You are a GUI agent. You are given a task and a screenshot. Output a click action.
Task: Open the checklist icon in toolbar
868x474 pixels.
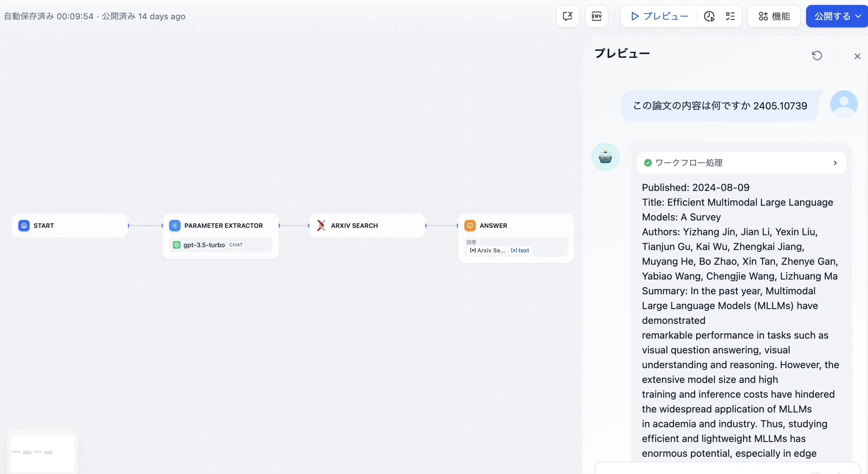click(730, 16)
